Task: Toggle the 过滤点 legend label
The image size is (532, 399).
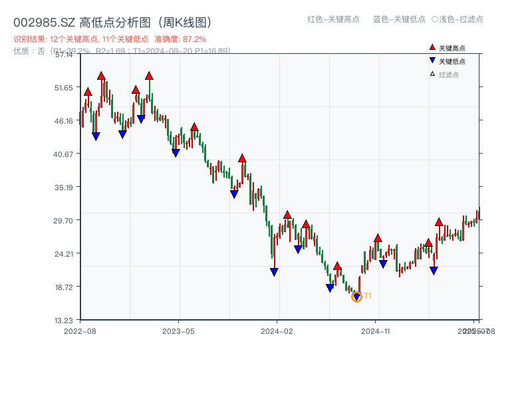Action: (x=448, y=74)
